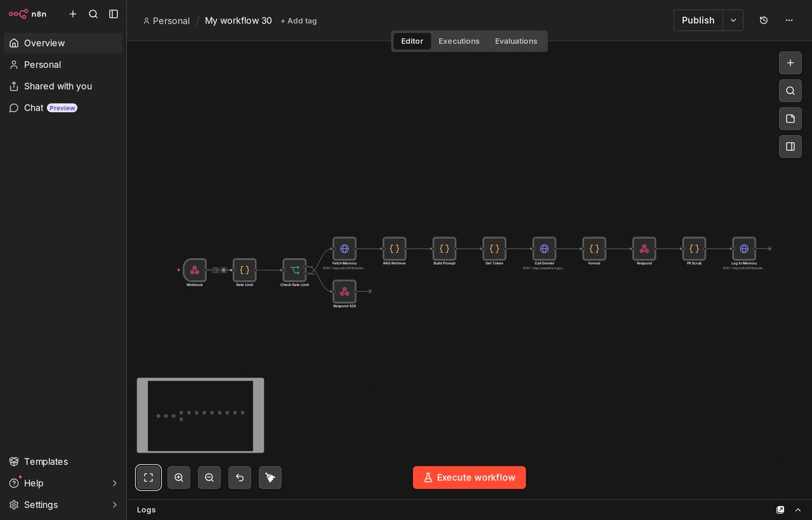The image size is (812, 520).
Task: Switch to the Executions tab
Action: (459, 41)
